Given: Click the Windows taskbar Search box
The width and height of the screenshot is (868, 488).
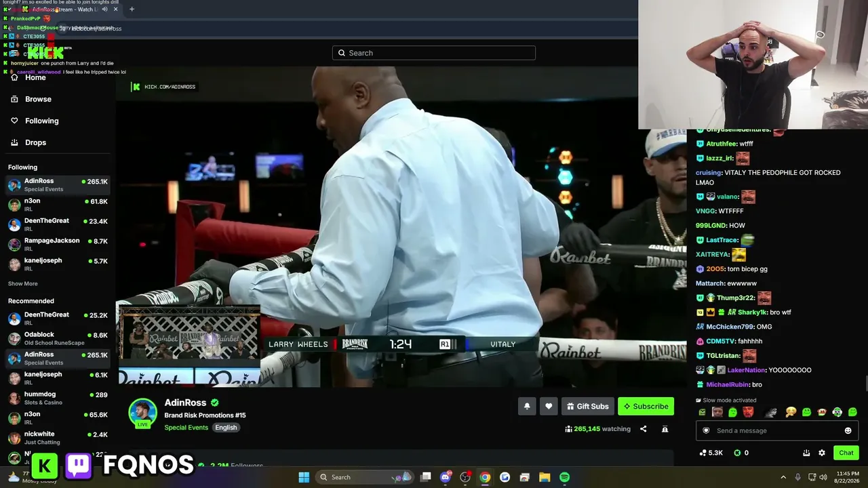Looking at the screenshot, I should coord(364,477).
